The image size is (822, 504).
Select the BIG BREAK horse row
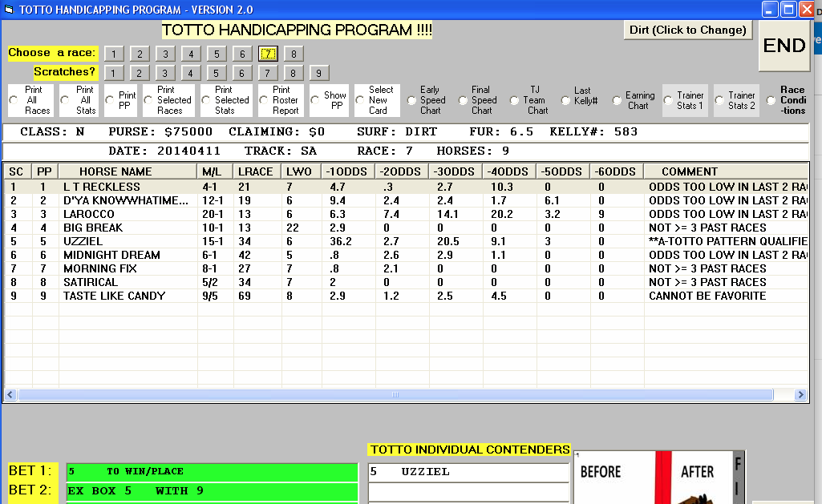[407, 228]
